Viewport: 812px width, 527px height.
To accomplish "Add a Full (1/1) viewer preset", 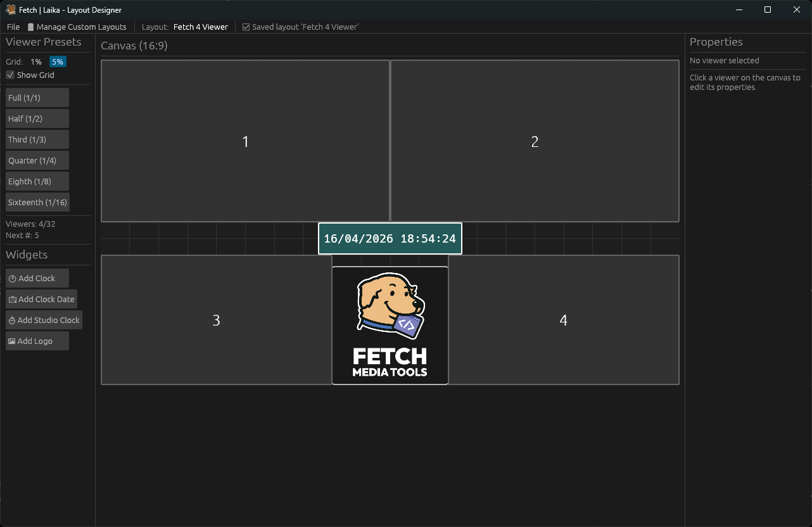I will [x=37, y=98].
